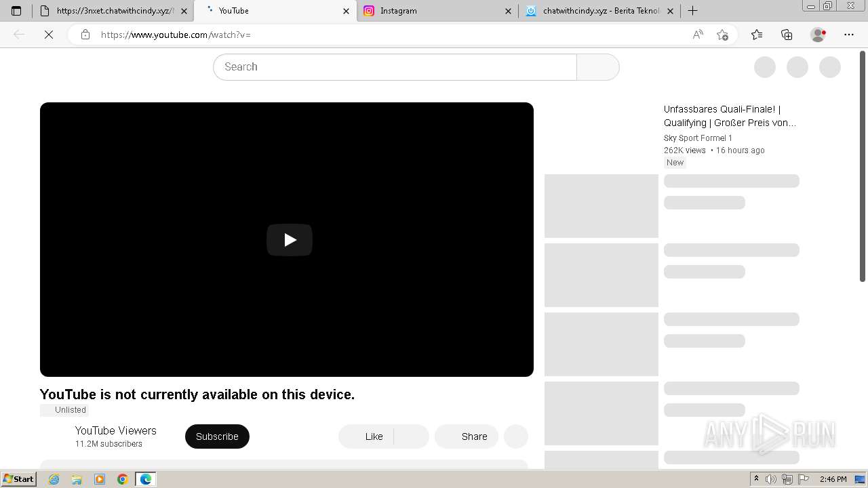Image resolution: width=868 pixels, height=488 pixels.
Task: Click the New badge on recommended video
Action: (x=675, y=163)
